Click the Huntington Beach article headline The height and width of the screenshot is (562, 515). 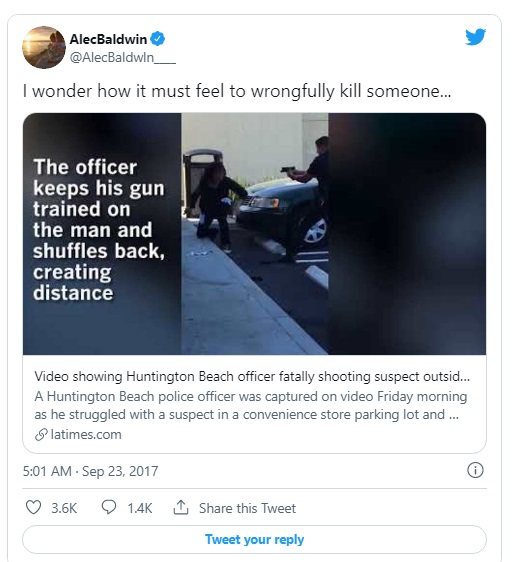click(x=252, y=376)
